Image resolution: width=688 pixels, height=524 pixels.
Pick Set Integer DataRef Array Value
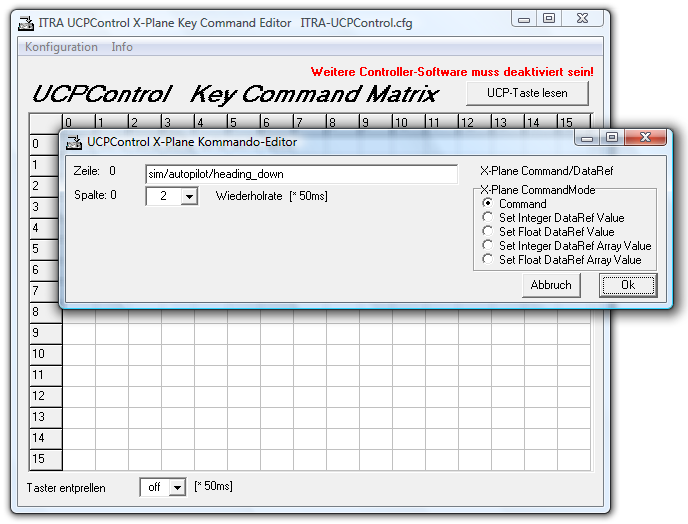click(487, 246)
